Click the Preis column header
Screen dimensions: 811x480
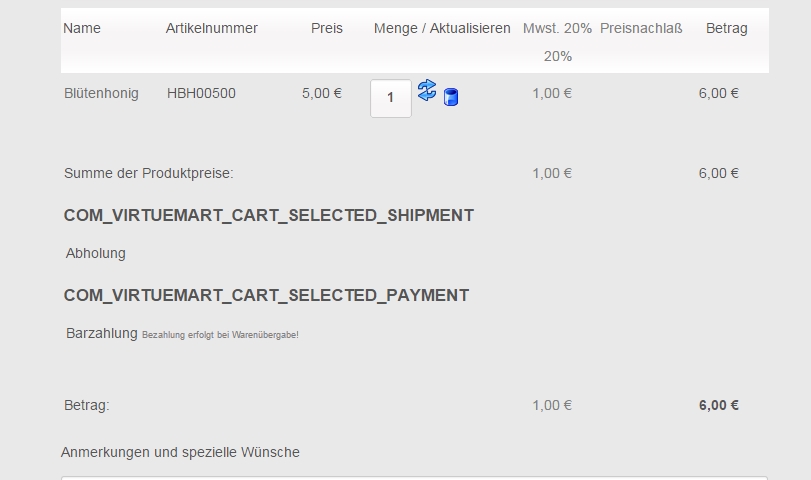[x=326, y=28]
